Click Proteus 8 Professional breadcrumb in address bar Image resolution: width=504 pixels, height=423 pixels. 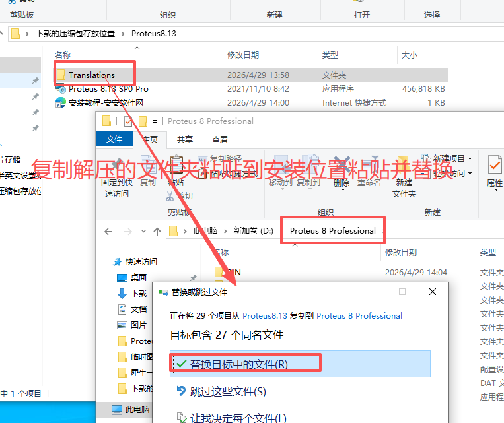333,230
